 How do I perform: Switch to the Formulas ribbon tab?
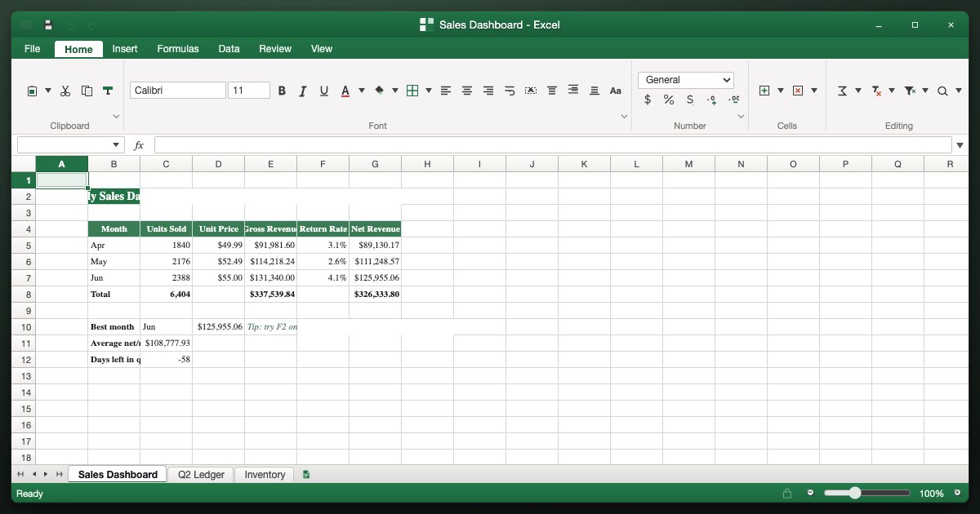coord(178,49)
